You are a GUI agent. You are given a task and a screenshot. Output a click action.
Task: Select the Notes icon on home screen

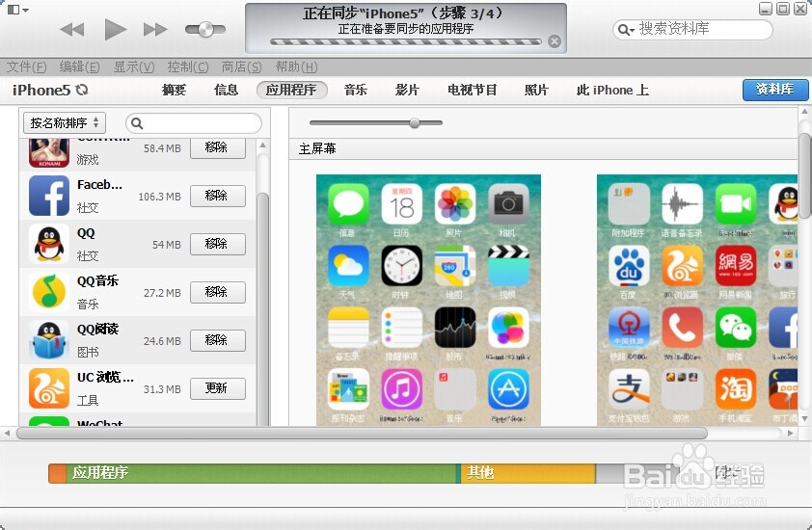pyautogui.click(x=348, y=328)
